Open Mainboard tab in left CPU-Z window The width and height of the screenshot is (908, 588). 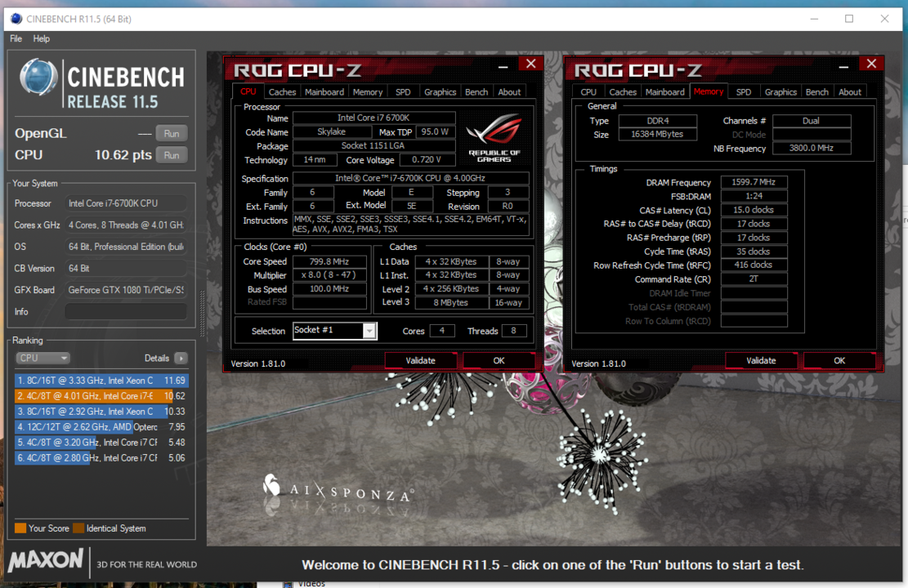(x=324, y=92)
